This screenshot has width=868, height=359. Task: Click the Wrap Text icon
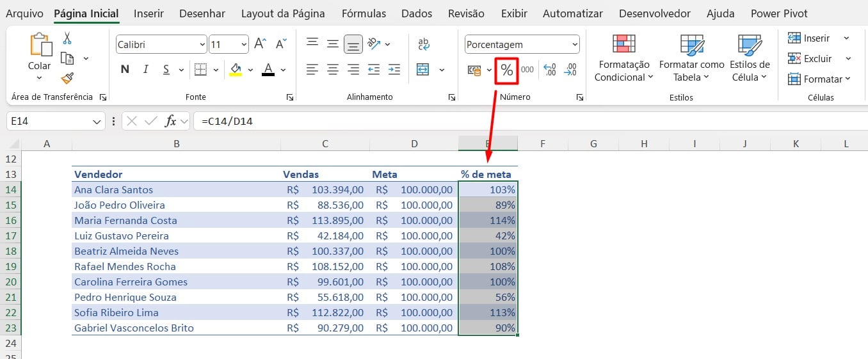424,44
